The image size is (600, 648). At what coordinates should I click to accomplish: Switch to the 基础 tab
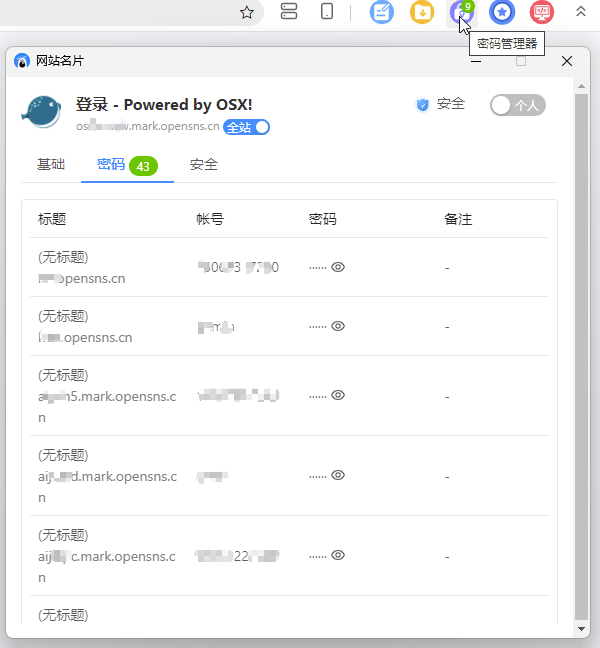pyautogui.click(x=51, y=164)
